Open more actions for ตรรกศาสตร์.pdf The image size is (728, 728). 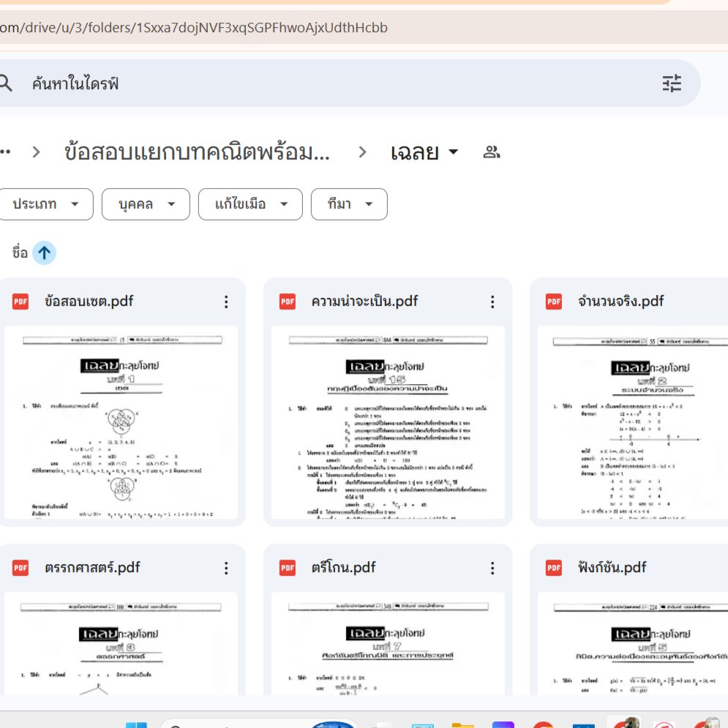tap(226, 568)
